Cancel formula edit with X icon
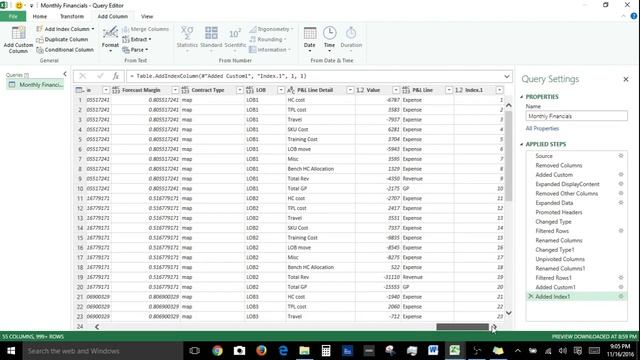640x360 pixels. pos(82,76)
